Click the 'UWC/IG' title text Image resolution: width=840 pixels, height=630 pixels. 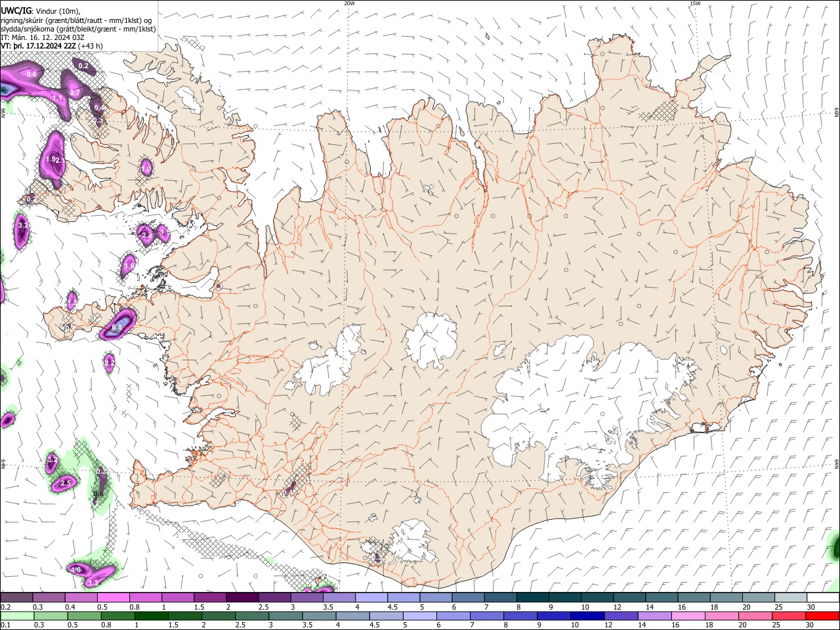(x=16, y=10)
